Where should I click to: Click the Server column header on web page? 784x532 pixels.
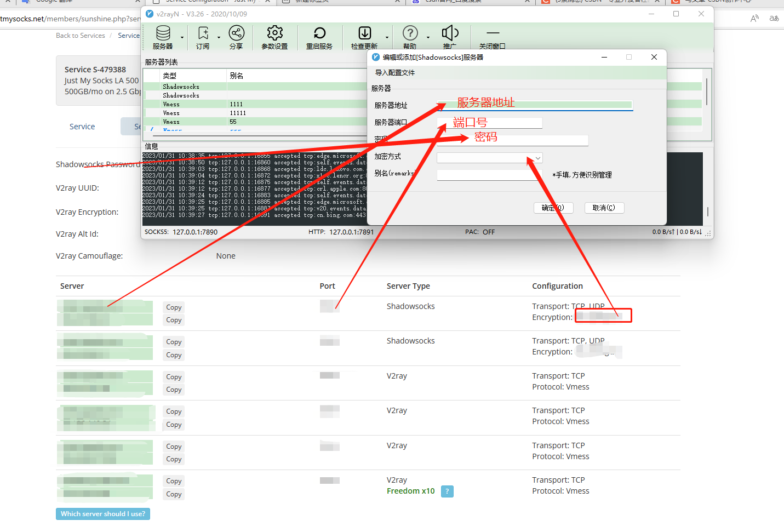(x=72, y=286)
